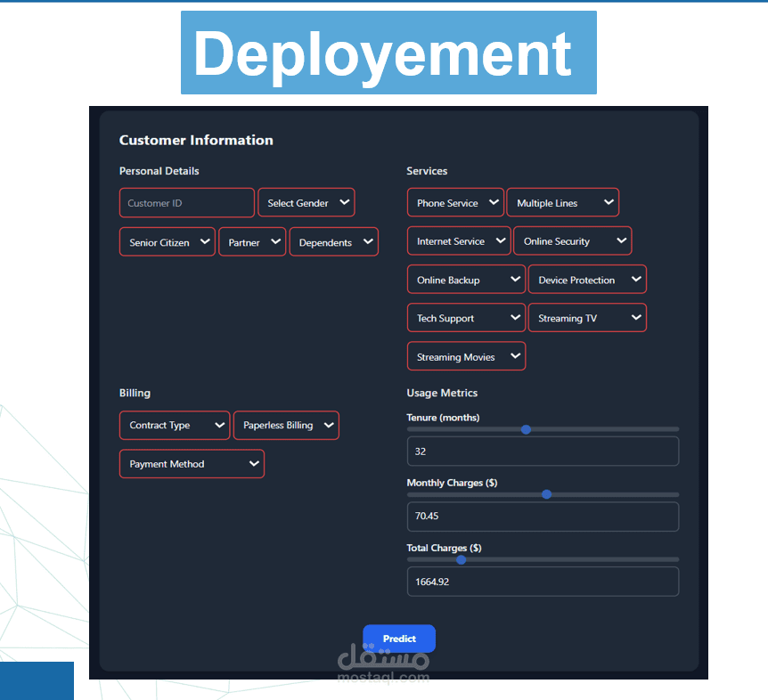The image size is (768, 700).
Task: Expand the Contract Type dropdown
Action: (x=175, y=426)
